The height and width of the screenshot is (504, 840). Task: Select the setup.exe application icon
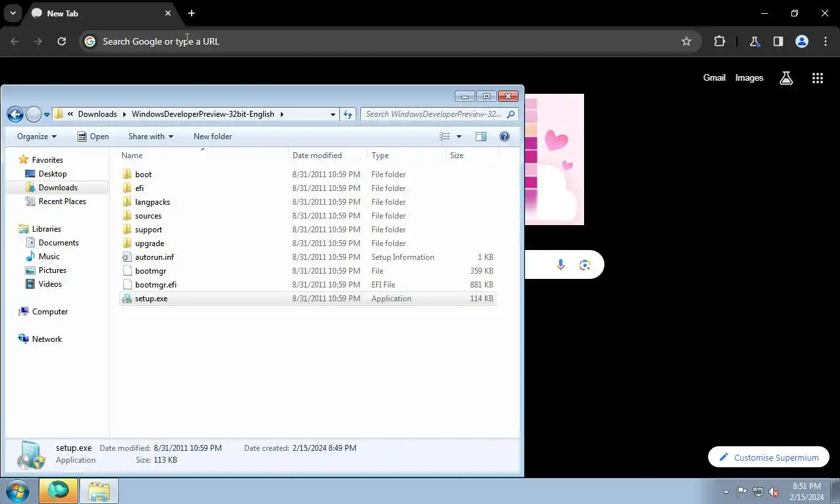coord(127,299)
